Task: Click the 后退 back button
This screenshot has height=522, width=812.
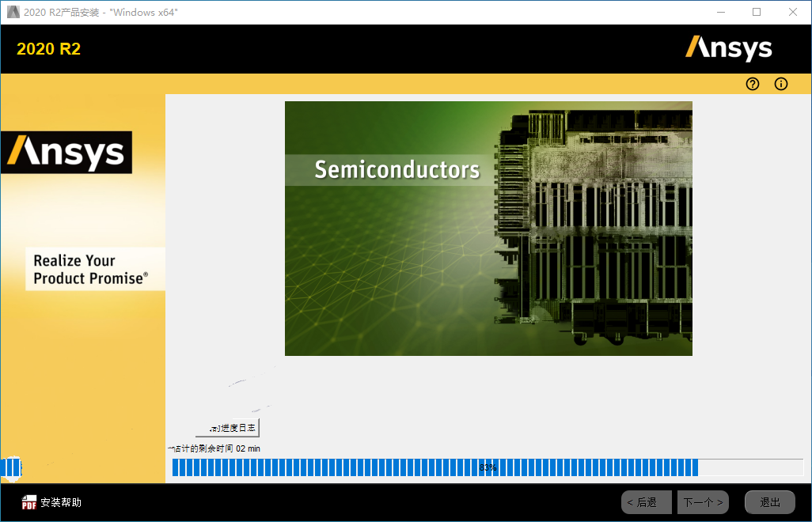Action: [x=647, y=502]
